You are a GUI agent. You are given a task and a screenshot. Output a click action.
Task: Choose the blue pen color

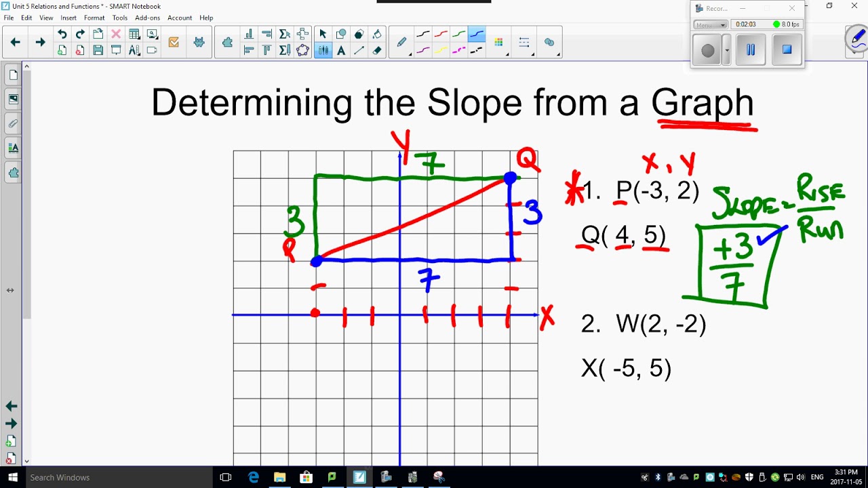pyautogui.click(x=477, y=34)
